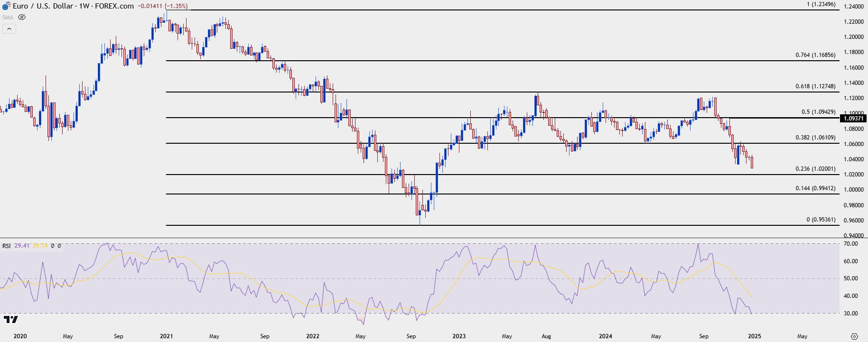Click the 1.20000 price axis label
868x342 pixels.
point(854,37)
